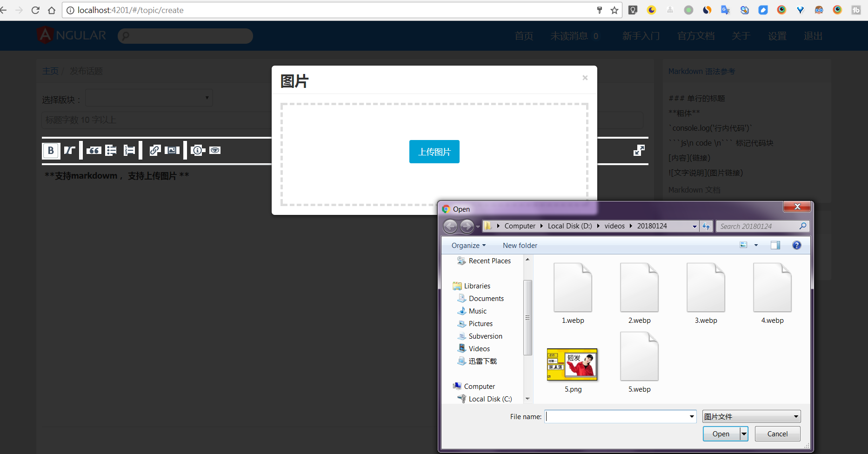Open the crescent moon extension

coord(652,10)
